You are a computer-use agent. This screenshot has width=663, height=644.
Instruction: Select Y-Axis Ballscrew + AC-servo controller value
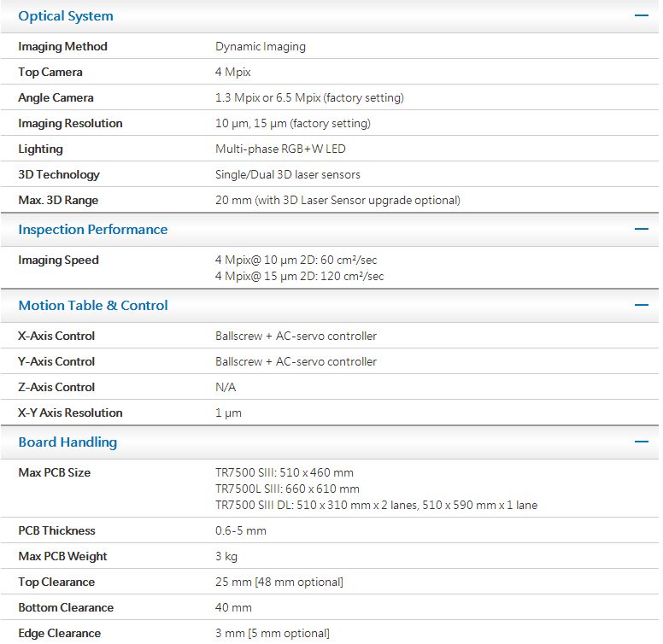pyautogui.click(x=296, y=362)
